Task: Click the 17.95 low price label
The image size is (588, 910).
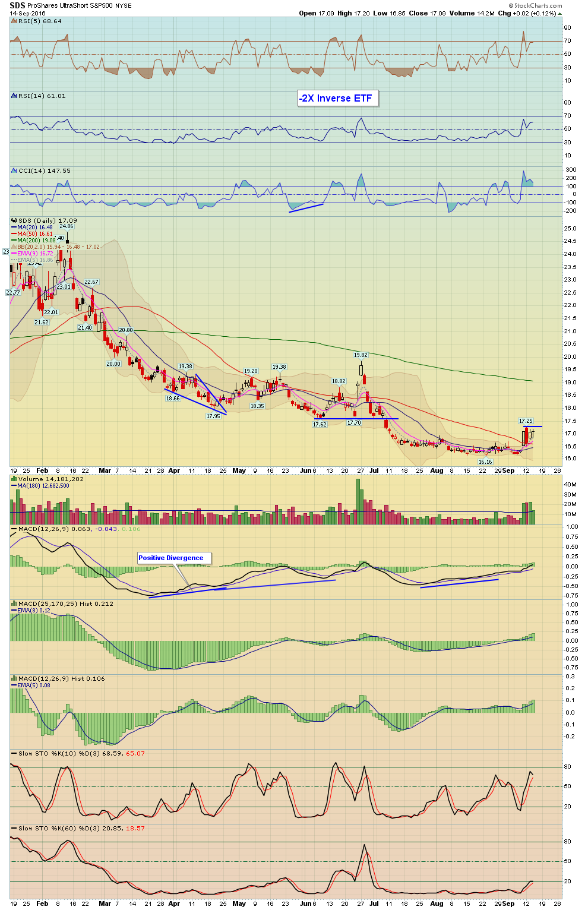Action: 213,416
